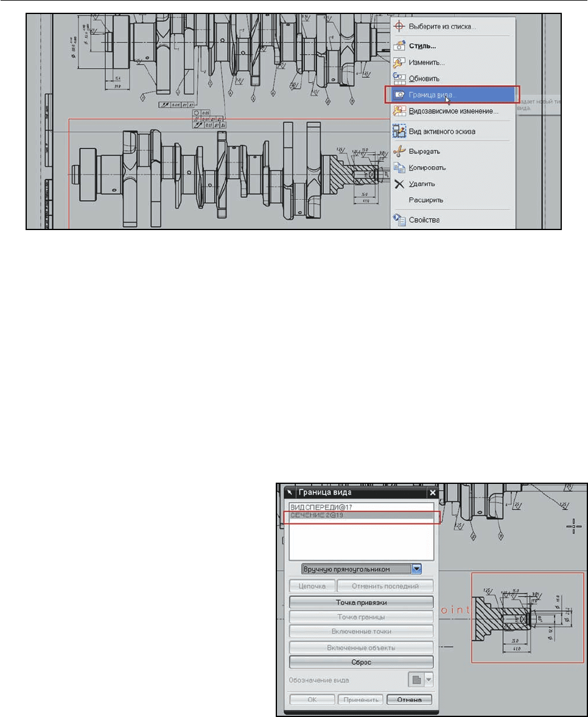Click the scissors icon beside 'Вырезать'
Viewport: 588px width, 717px height.
pos(399,151)
